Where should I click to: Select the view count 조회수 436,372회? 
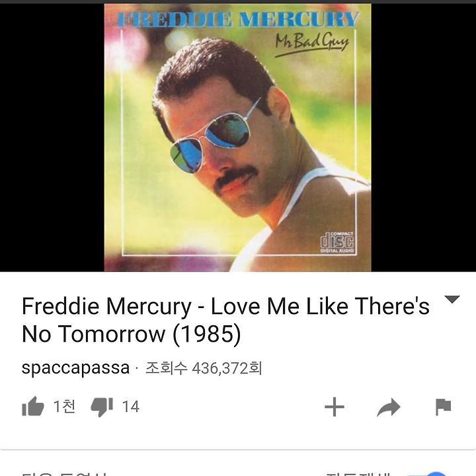pyautogui.click(x=204, y=368)
